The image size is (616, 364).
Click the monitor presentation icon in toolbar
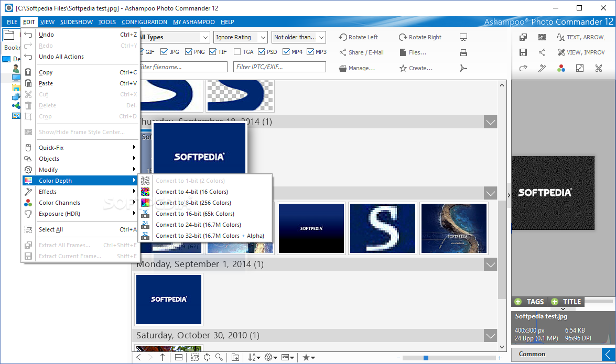[463, 37]
